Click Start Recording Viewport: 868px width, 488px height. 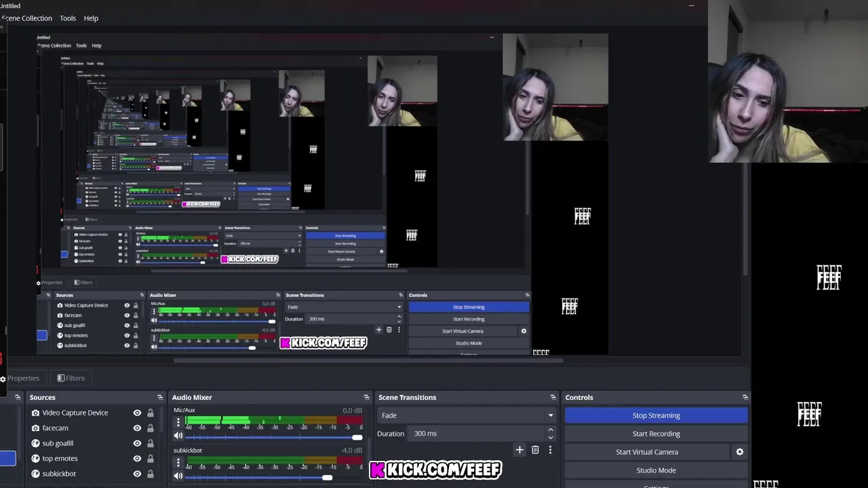[x=656, y=434]
